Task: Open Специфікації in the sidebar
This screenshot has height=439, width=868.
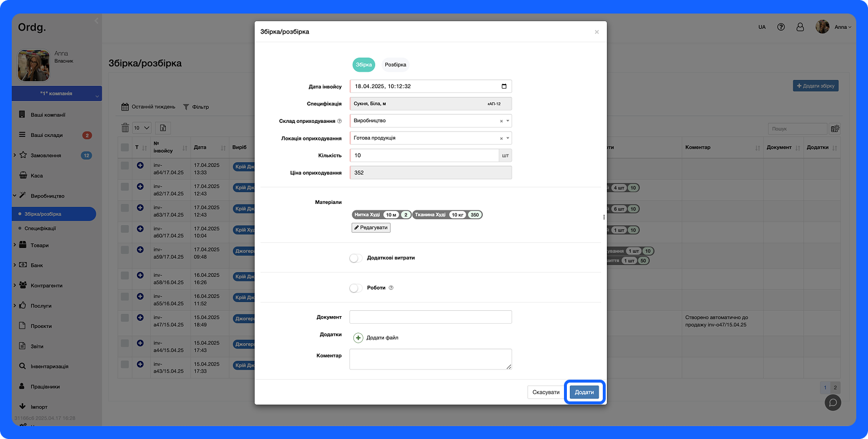Action: coord(40,228)
